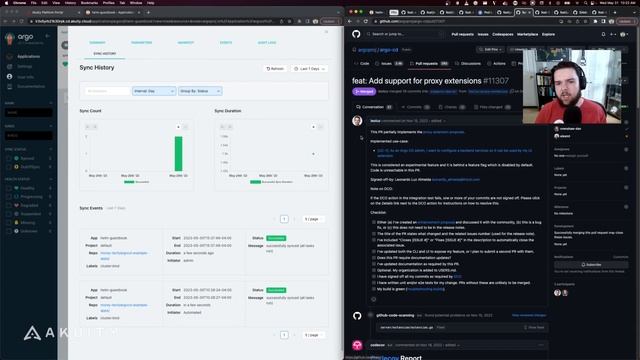Open Issues in the GitHub header
The height and width of the screenshot is (360, 640).
[x=483, y=34]
